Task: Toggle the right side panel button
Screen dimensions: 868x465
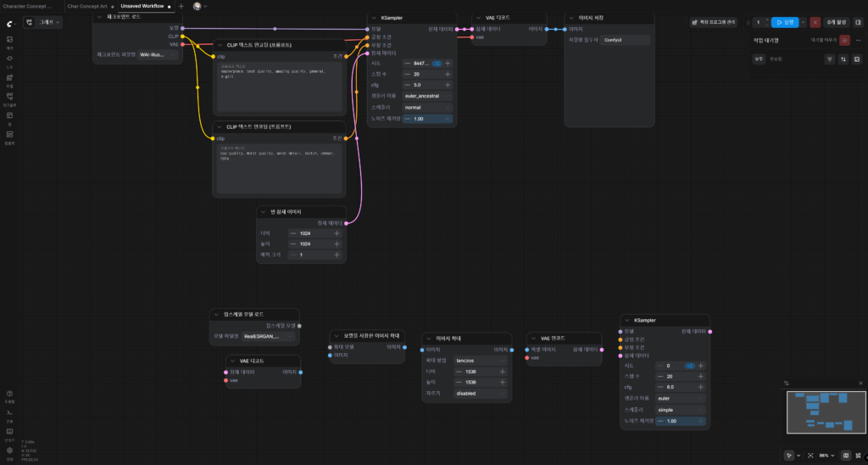Action: tap(859, 22)
